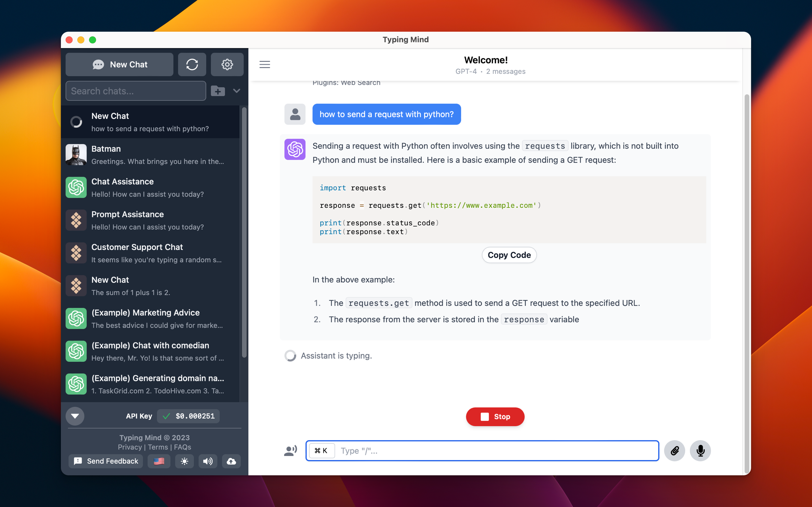
Task: Attach a file with the paperclip icon
Action: (x=674, y=451)
